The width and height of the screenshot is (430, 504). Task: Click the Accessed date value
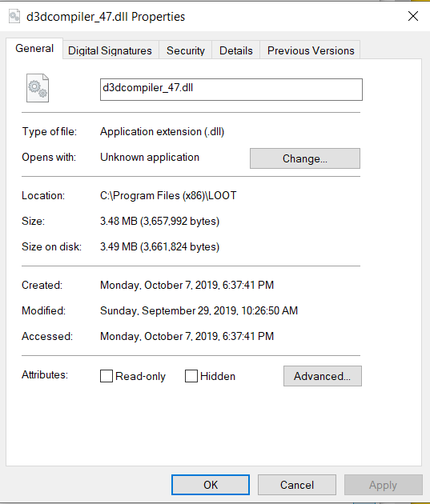pyautogui.click(x=187, y=336)
